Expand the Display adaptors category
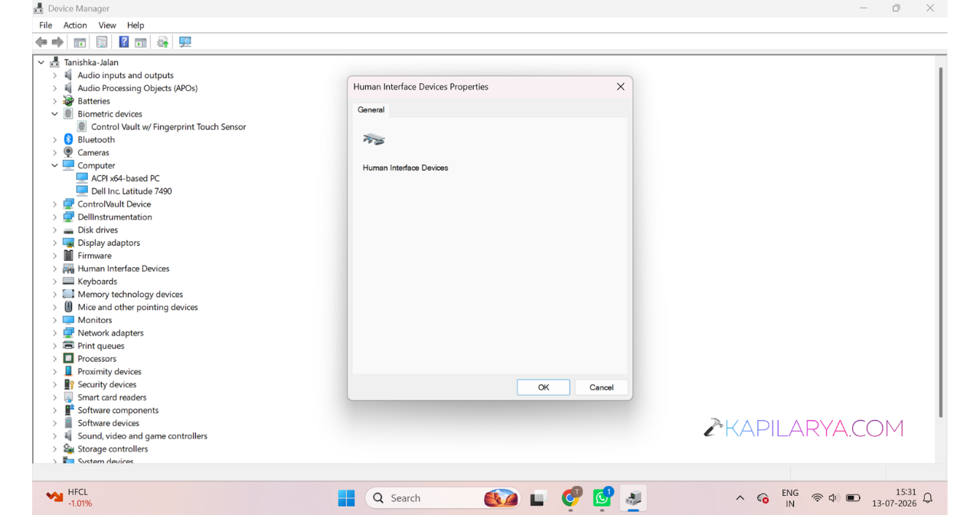 (54, 243)
